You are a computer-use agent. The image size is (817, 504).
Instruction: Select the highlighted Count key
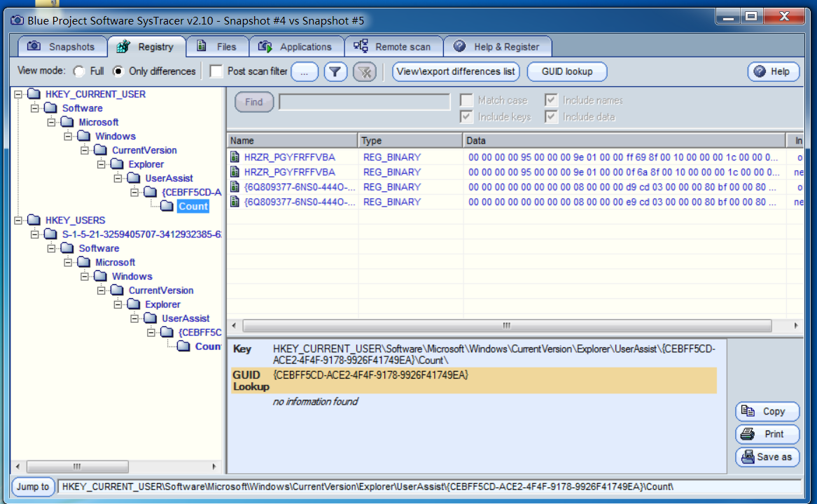pos(193,206)
